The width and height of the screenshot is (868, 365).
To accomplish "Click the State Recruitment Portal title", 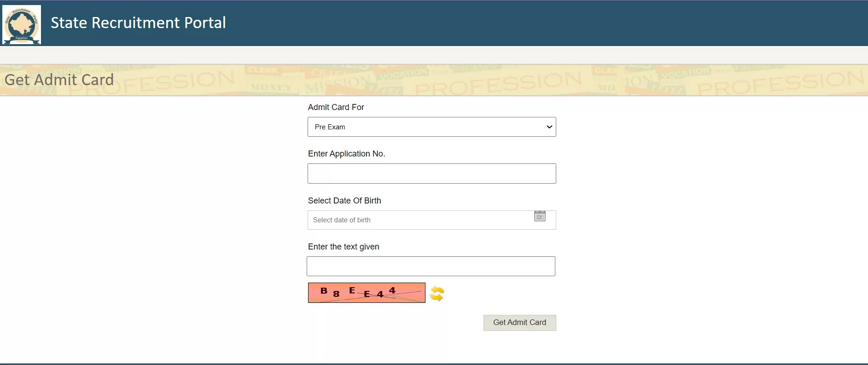I will [138, 23].
